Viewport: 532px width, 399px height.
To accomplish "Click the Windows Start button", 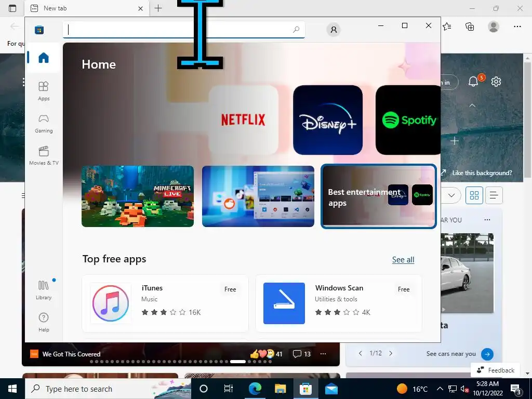I will coord(12,389).
